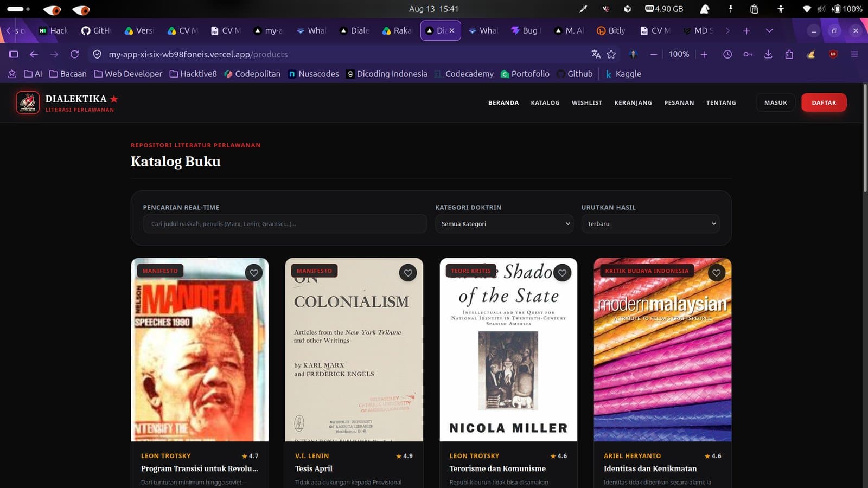Open Program Transisi untuk Revolu... title
Image resolution: width=868 pixels, height=488 pixels.
click(200, 468)
